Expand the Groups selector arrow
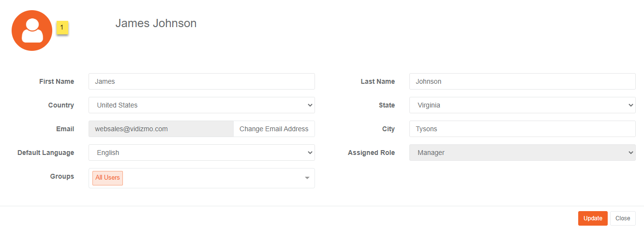This screenshot has height=230, width=644. tap(307, 178)
